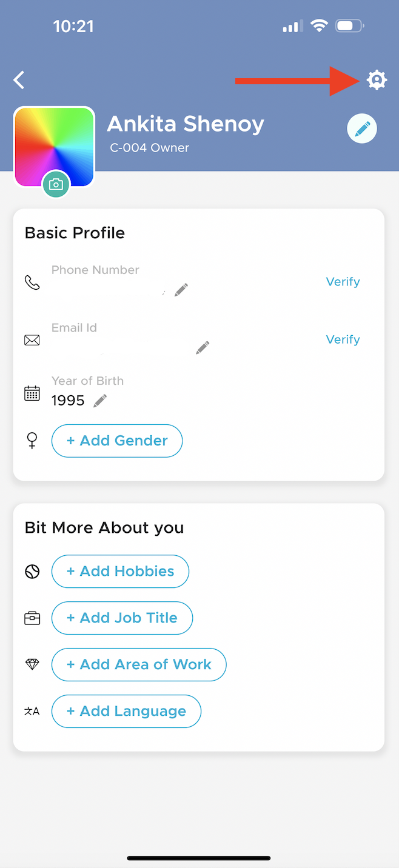The height and width of the screenshot is (868, 399).
Task: Edit the phone number using its pencil icon
Action: [x=180, y=290]
